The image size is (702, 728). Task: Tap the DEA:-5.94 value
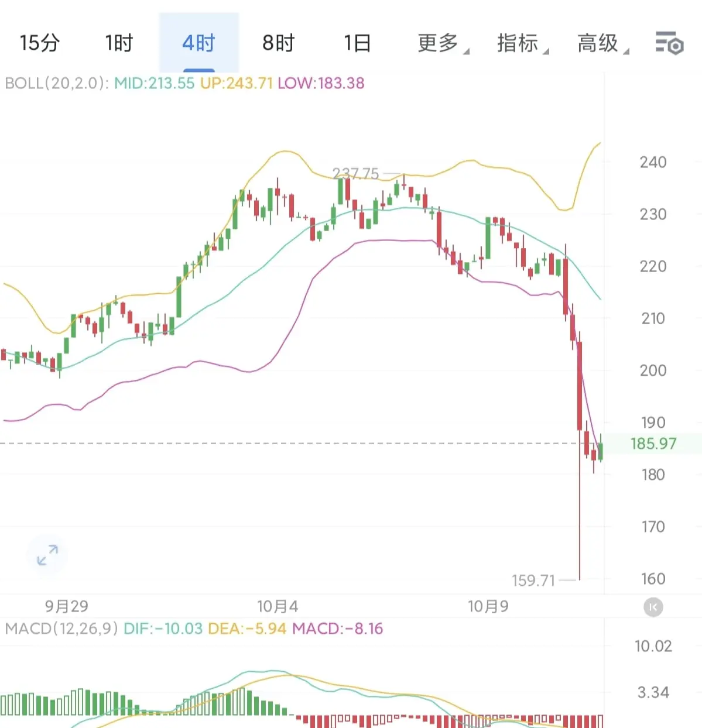[247, 629]
